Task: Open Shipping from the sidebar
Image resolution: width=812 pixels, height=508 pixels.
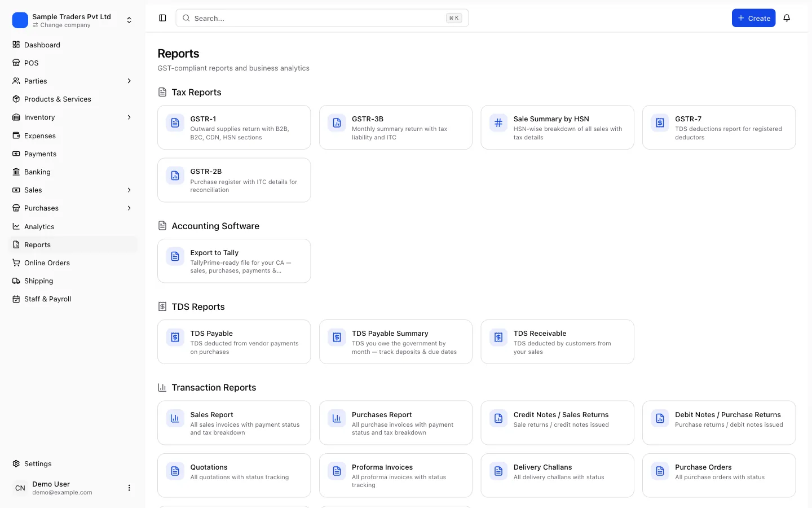Action: point(73,281)
